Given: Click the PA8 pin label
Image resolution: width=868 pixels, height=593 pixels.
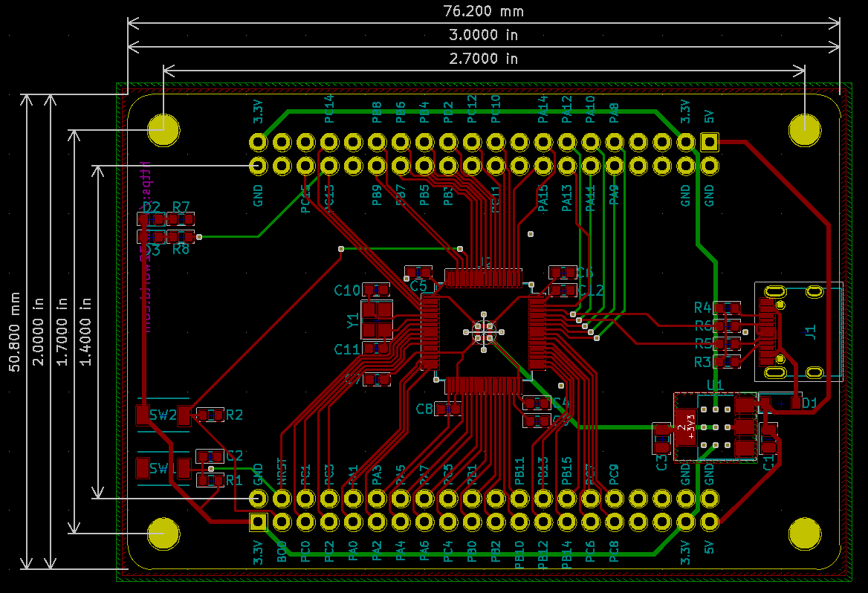Looking at the screenshot, I should [x=615, y=113].
